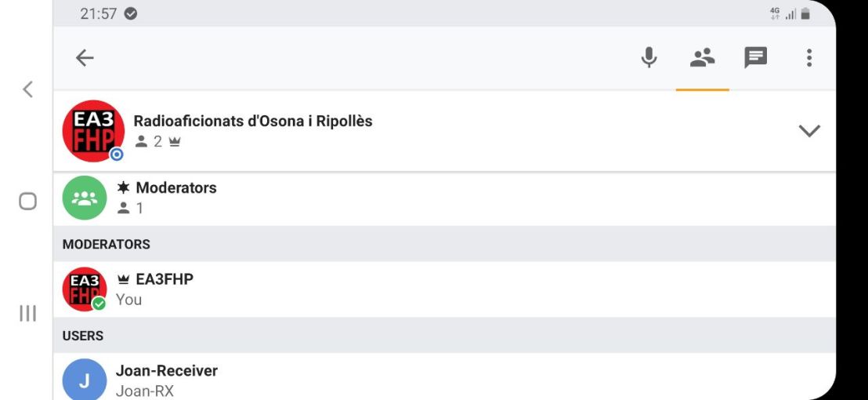Open the three-dot overflow menu
The height and width of the screenshot is (400, 868).
(808, 58)
